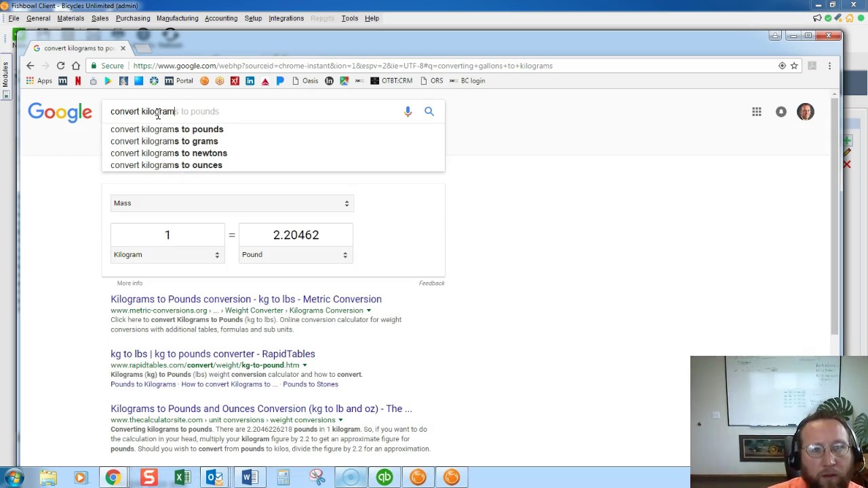
Task: Open File Explorer from the taskbar
Action: click(48, 477)
